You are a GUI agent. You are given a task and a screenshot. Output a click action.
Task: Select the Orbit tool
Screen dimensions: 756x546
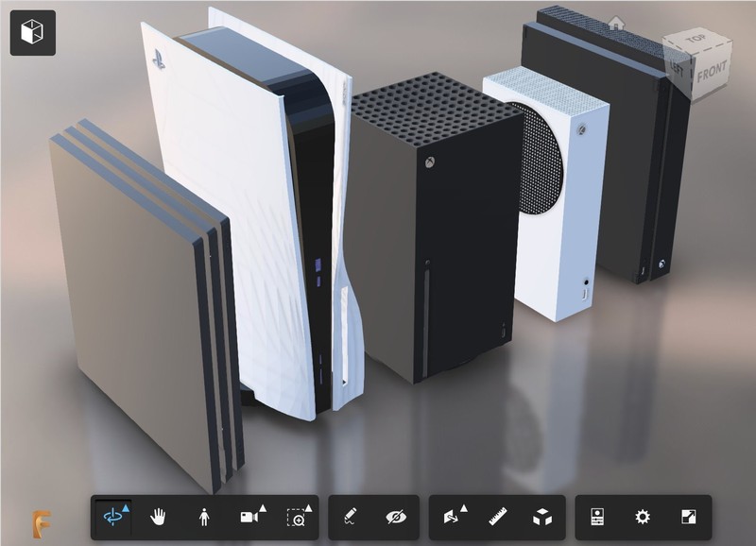click(114, 517)
